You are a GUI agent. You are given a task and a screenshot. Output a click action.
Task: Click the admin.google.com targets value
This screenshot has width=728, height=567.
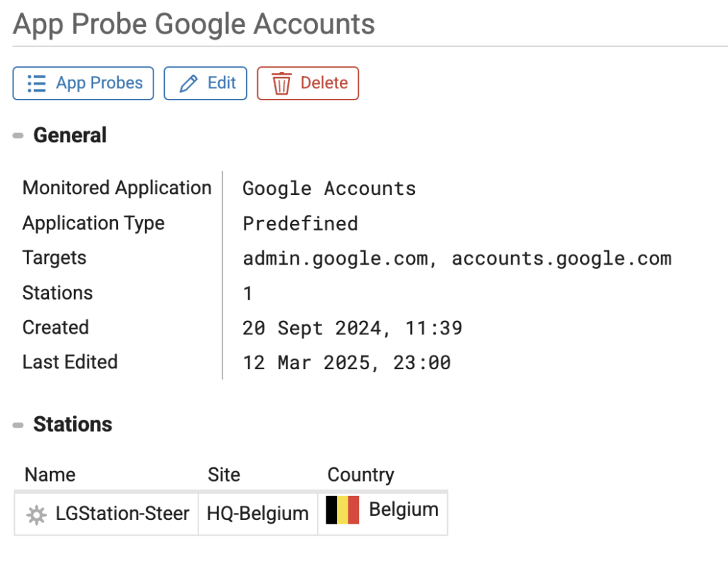pos(336,258)
